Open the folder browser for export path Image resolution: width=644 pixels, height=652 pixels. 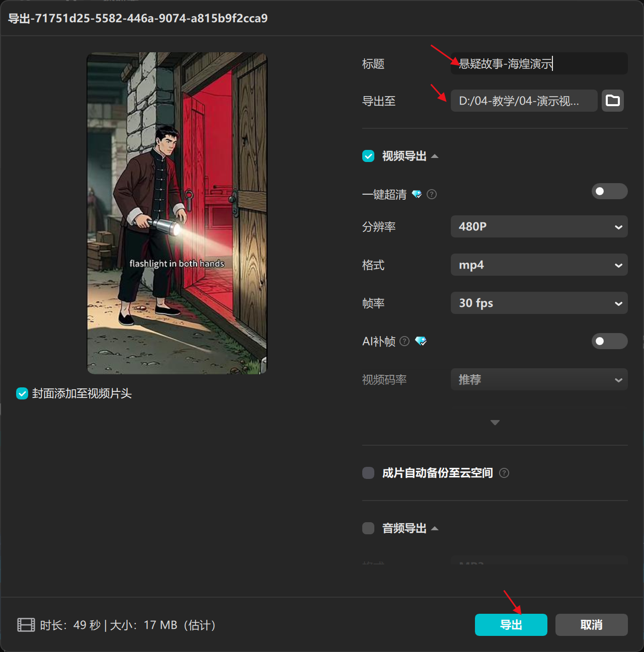[612, 101]
